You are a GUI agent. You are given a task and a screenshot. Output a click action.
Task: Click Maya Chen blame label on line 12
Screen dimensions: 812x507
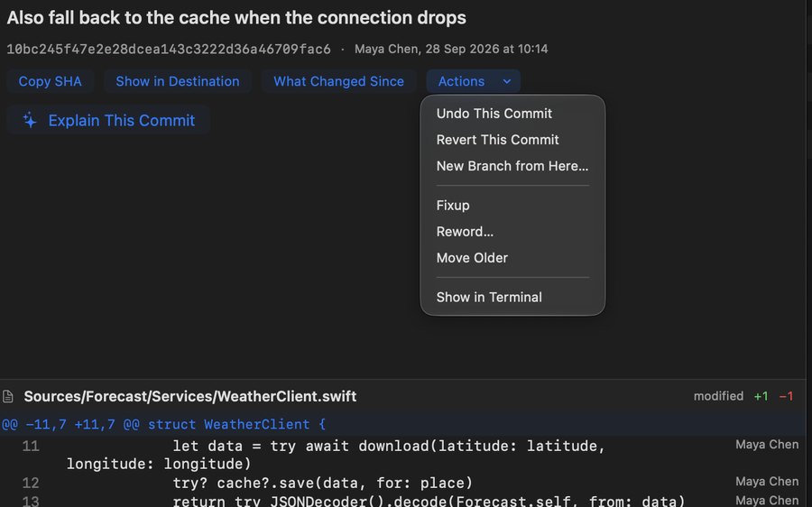pyautogui.click(x=767, y=482)
